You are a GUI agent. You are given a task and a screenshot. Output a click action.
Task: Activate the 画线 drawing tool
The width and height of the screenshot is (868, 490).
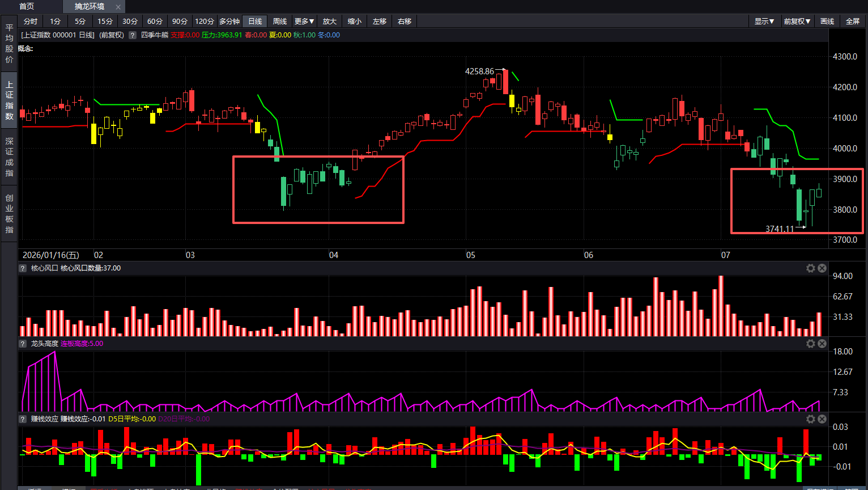coord(828,21)
